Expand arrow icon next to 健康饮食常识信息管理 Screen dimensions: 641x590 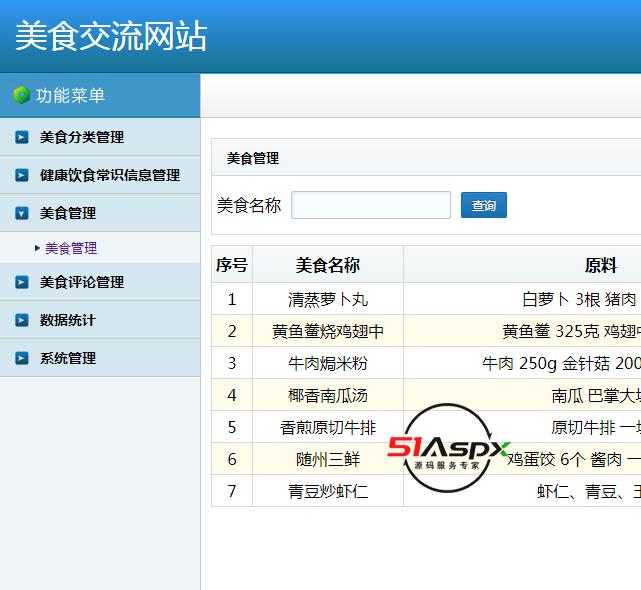tap(22, 175)
